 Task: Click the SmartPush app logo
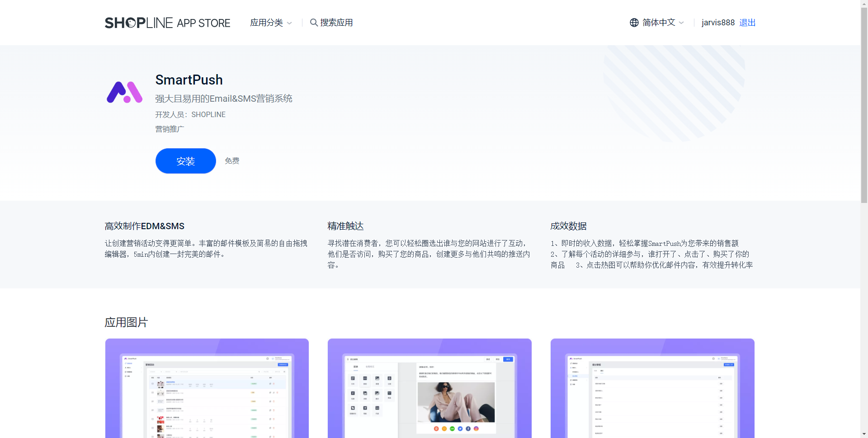point(124,92)
